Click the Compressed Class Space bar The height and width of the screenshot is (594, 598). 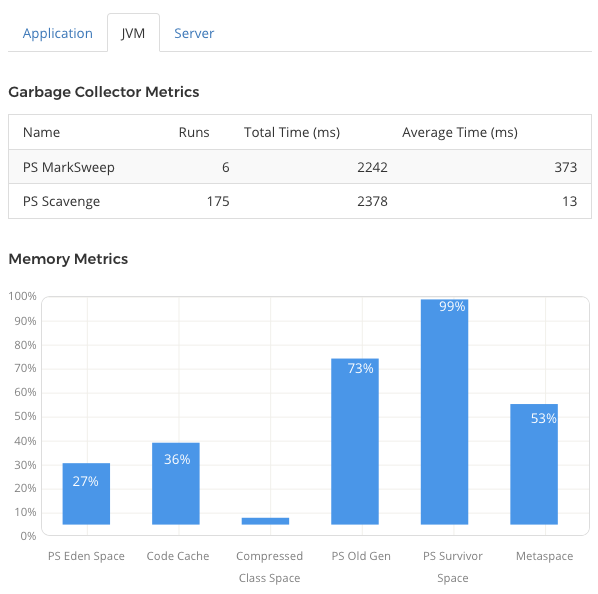click(x=265, y=521)
